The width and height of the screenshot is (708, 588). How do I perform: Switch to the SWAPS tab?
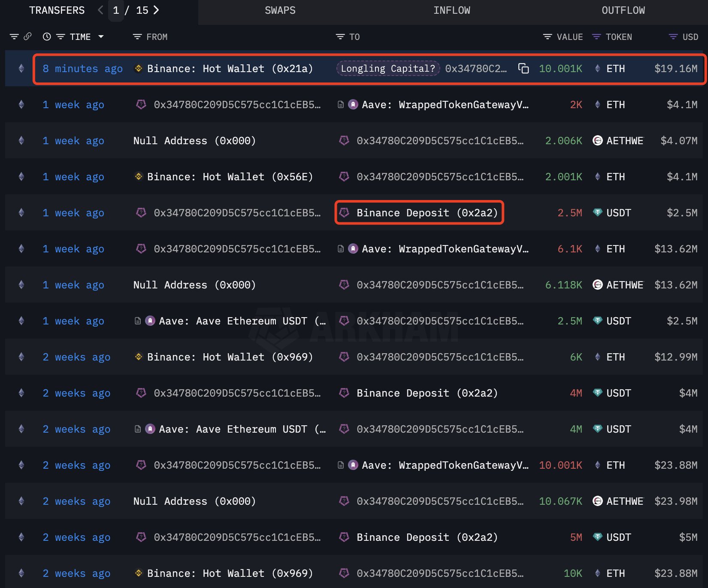pos(280,10)
